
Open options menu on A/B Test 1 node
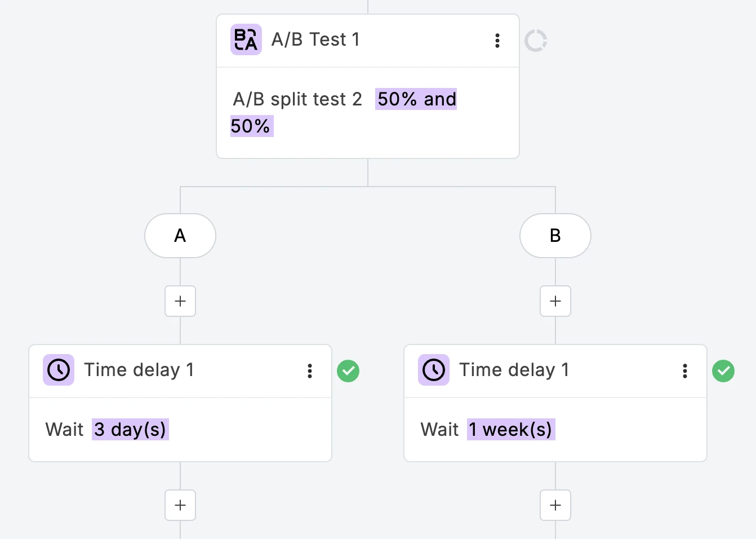(497, 40)
